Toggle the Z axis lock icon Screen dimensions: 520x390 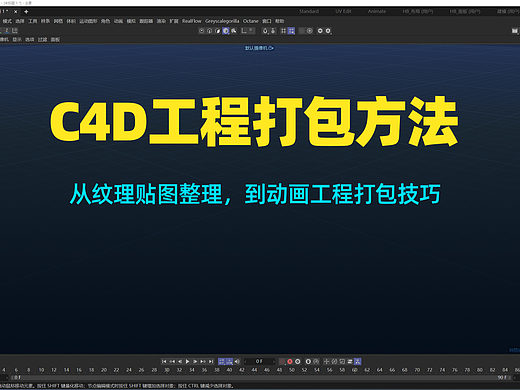click(7, 31)
